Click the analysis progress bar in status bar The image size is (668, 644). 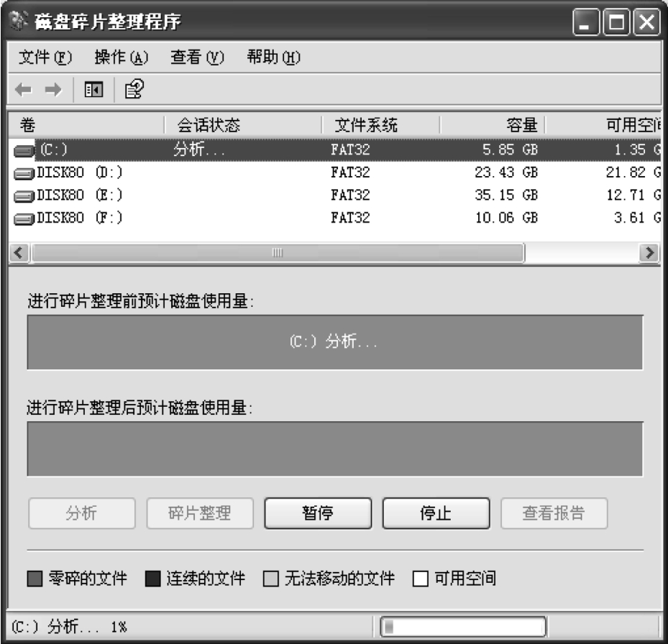463,627
